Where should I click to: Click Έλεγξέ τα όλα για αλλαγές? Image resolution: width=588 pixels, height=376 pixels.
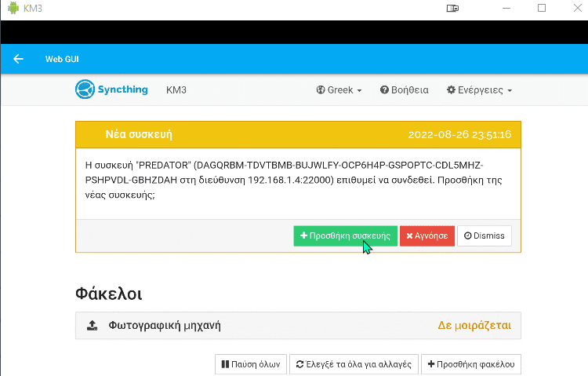click(354, 364)
